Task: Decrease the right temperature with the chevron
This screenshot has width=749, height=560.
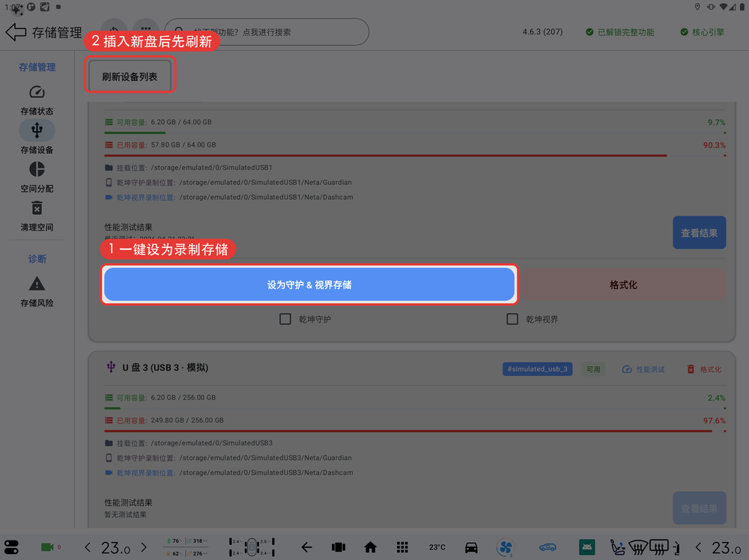Action: [x=698, y=547]
